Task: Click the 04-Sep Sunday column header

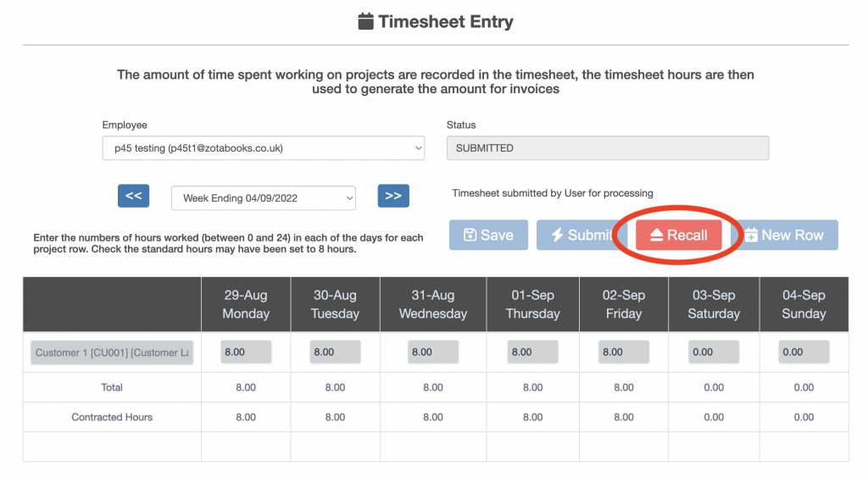Action: coord(804,304)
